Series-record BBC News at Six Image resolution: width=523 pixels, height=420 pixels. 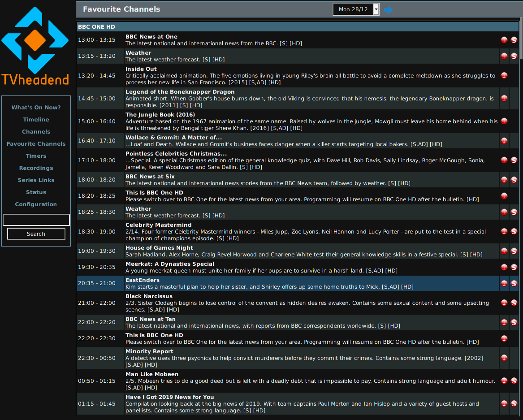(514, 180)
